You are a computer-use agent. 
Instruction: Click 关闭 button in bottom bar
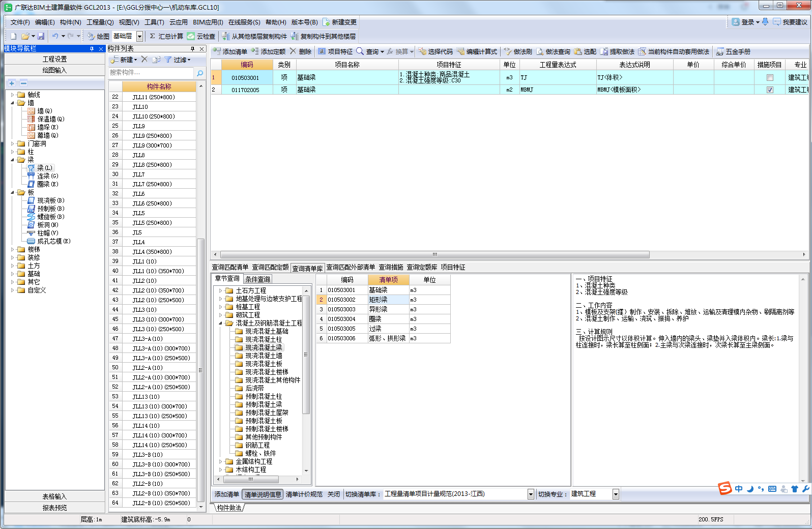pos(333,494)
